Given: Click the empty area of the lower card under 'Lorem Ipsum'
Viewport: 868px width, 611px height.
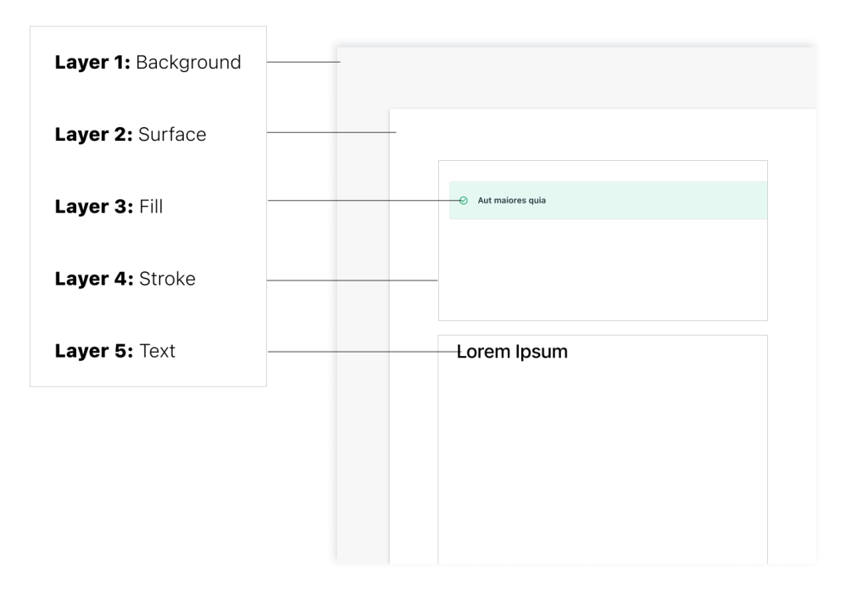Looking at the screenshot, I should (x=602, y=466).
